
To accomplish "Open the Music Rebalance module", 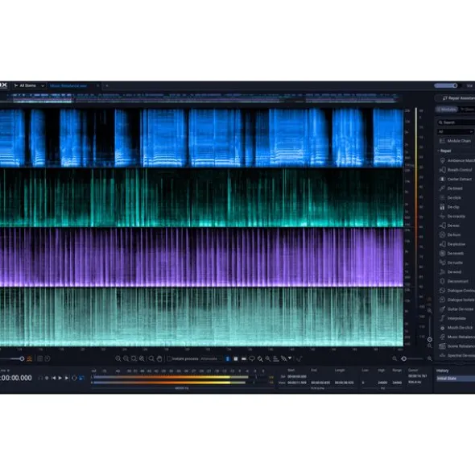I will click(457, 337).
